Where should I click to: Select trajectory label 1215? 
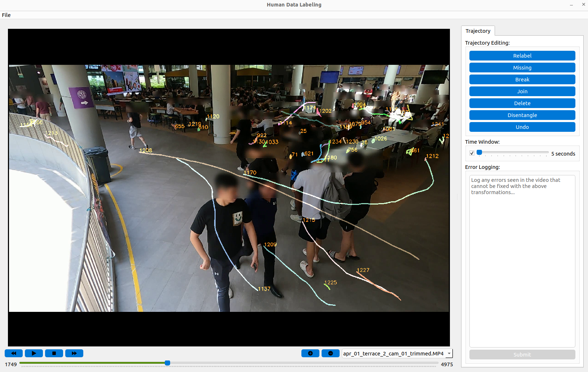click(x=309, y=220)
